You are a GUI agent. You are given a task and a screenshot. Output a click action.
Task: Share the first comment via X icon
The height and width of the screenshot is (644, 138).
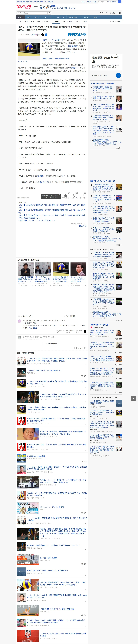point(85,332)
